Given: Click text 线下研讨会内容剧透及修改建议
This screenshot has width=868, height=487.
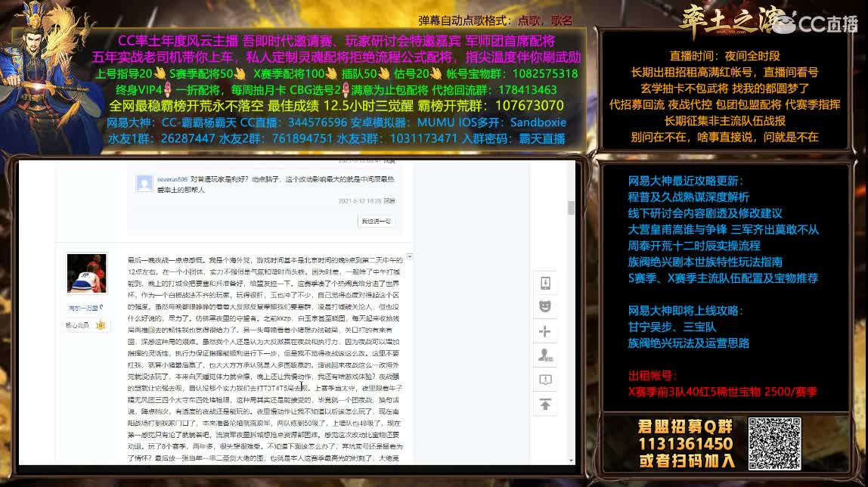Looking at the screenshot, I should pos(705,213).
